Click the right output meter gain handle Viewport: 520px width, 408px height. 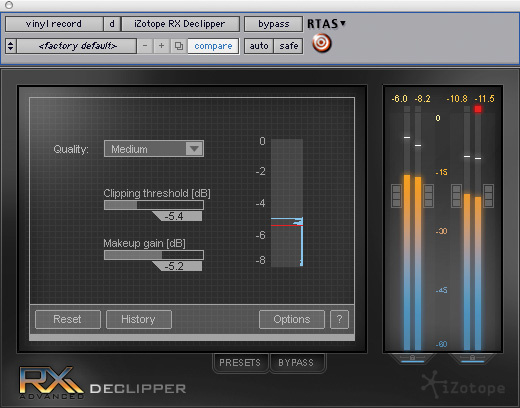[x=488, y=196]
